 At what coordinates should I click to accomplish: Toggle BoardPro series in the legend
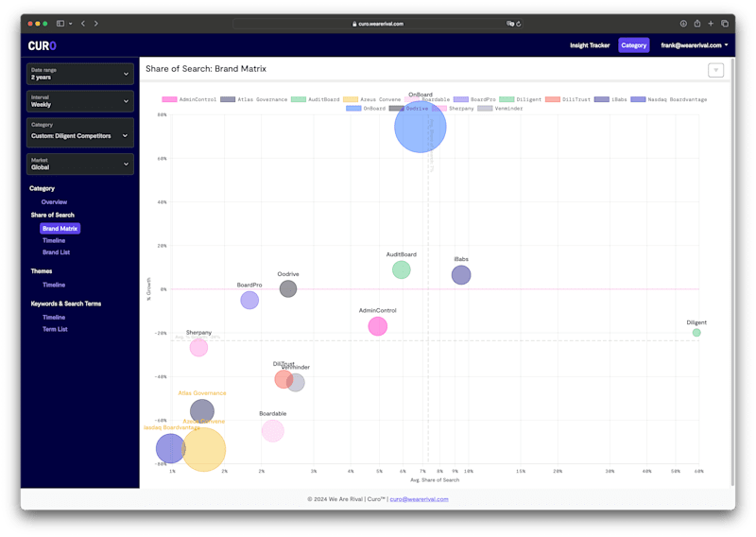pos(474,99)
